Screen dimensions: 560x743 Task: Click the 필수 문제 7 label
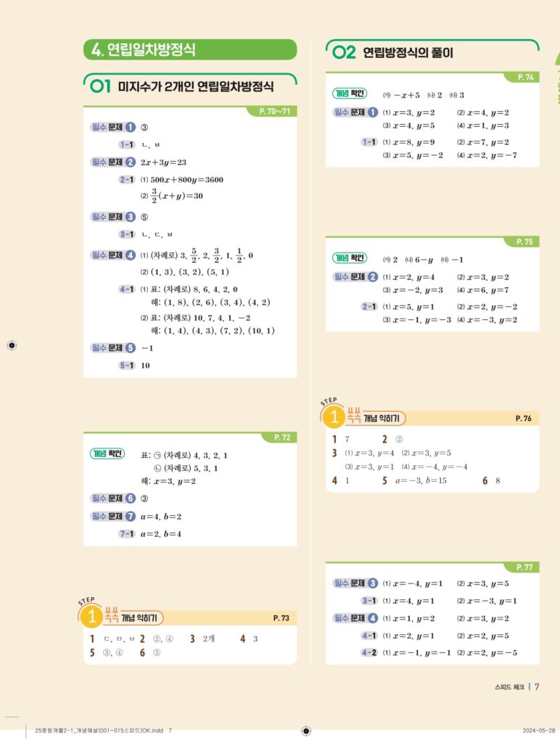click(113, 516)
